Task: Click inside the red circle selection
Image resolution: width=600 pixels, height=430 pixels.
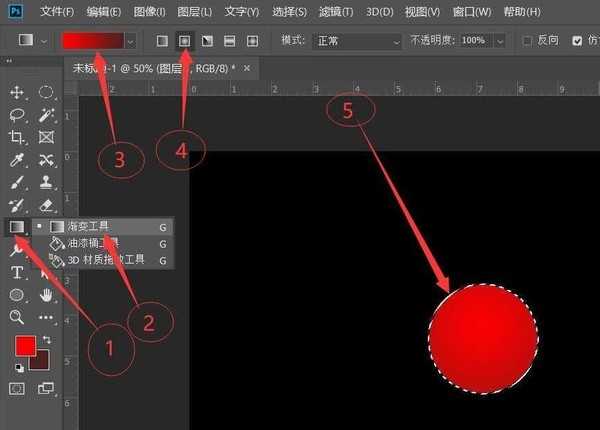Action: point(483,339)
